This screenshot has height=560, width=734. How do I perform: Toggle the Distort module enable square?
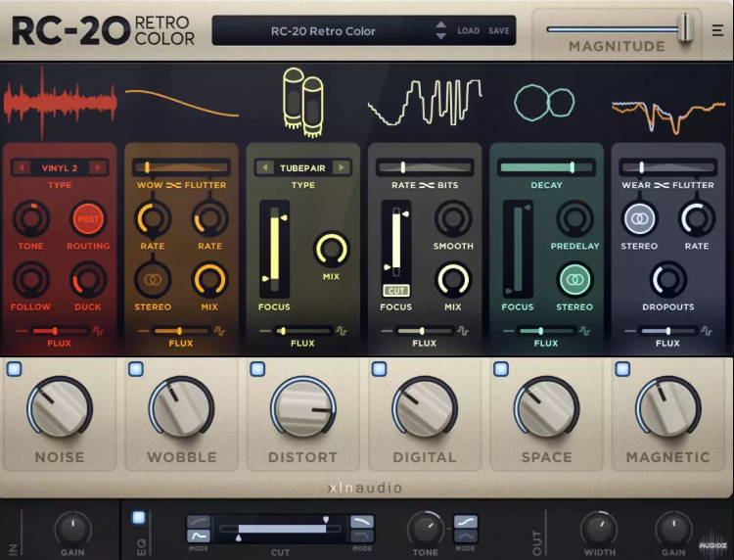tap(257, 369)
